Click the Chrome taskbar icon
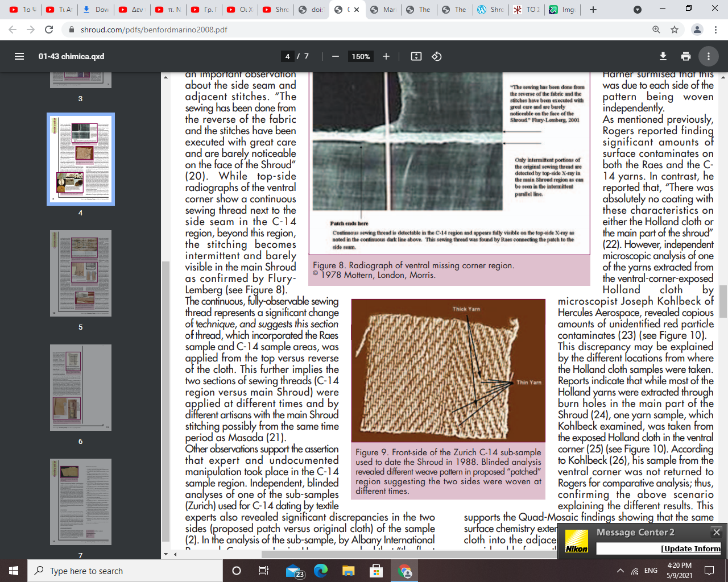This screenshot has height=582, width=728. click(x=405, y=571)
